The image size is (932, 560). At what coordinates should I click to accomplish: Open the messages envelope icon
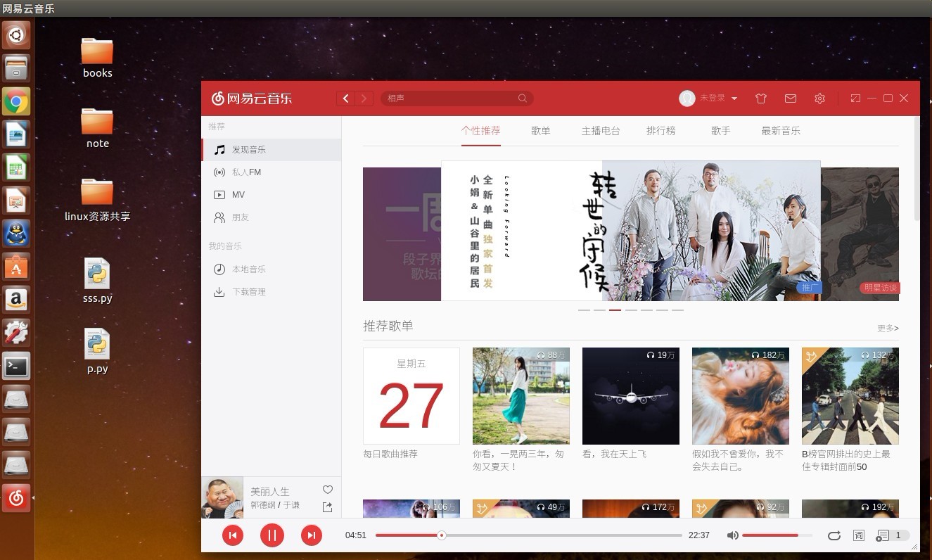pyautogui.click(x=791, y=98)
